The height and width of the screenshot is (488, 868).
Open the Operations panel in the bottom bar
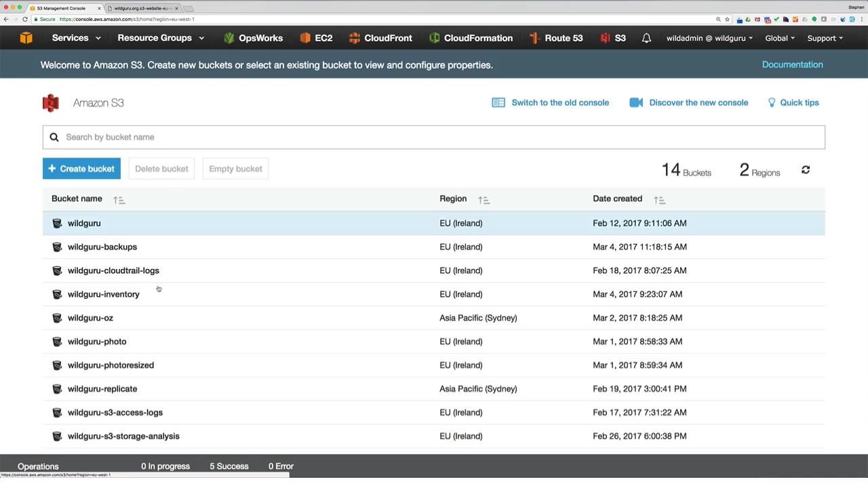coord(38,466)
